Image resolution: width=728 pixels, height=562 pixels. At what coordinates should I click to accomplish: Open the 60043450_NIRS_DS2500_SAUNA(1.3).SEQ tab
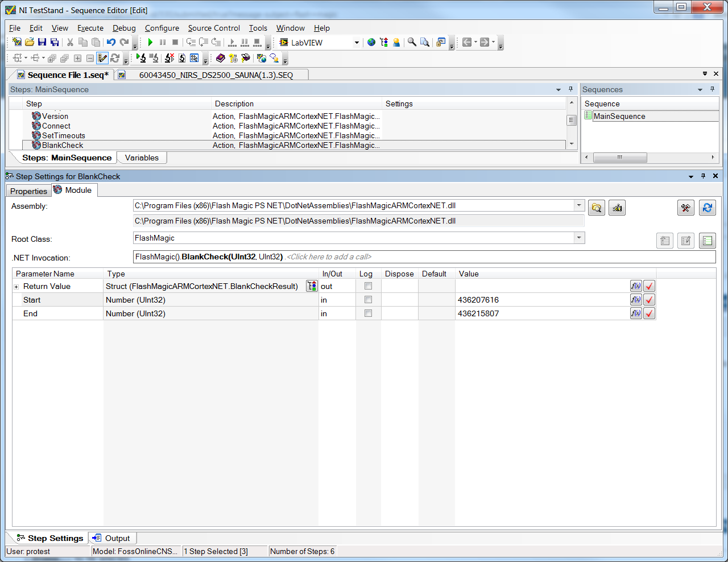212,75
